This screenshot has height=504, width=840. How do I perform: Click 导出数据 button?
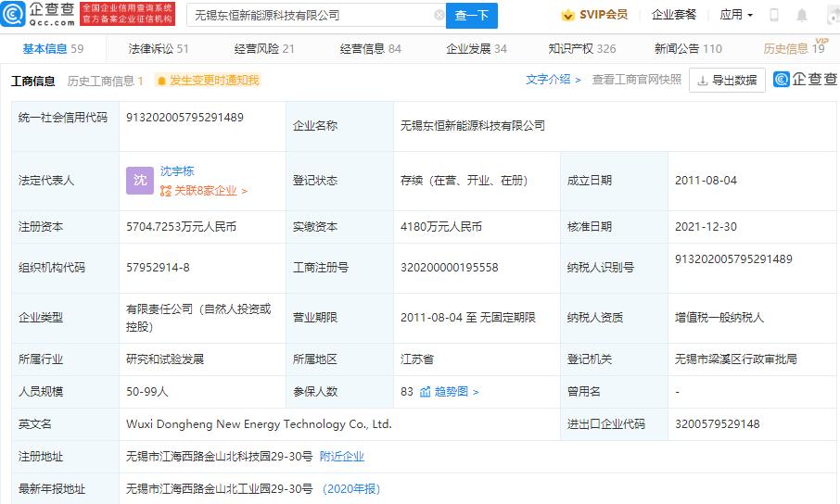pyautogui.click(x=727, y=81)
